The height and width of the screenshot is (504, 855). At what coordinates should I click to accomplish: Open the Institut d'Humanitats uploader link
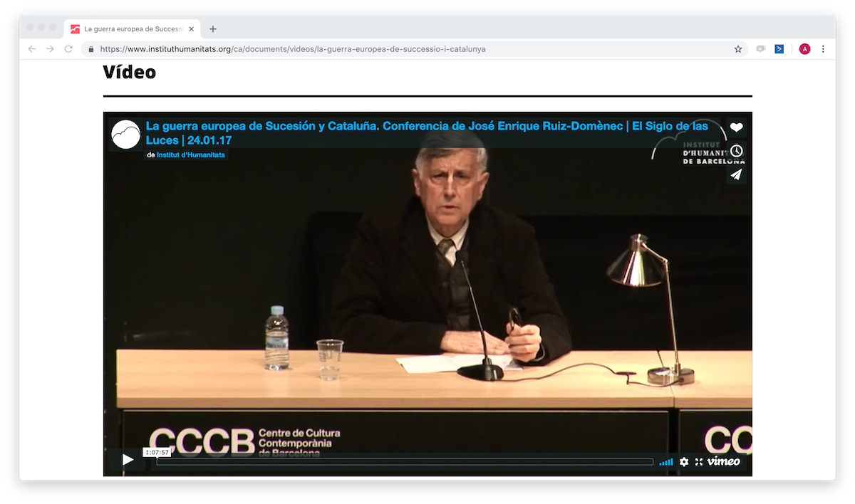192,154
